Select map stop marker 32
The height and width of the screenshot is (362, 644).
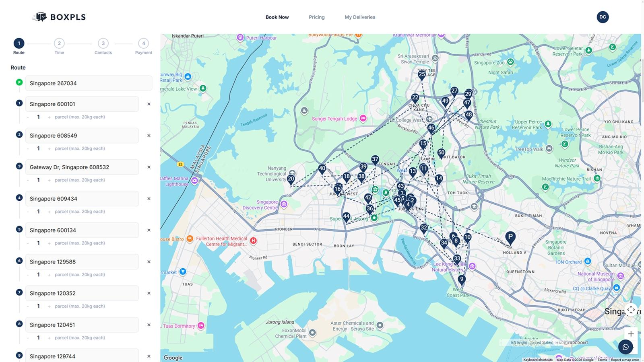[424, 228]
